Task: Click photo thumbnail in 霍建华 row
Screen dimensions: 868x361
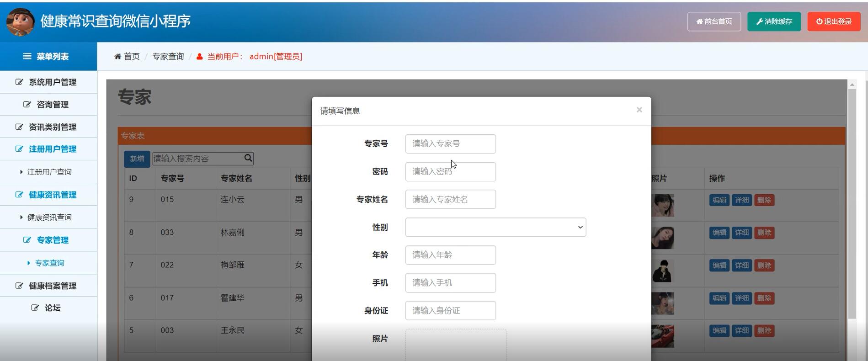Action: tap(663, 303)
